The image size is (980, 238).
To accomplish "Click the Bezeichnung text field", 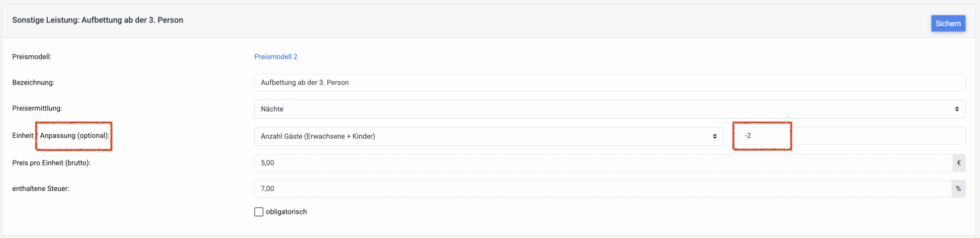I will (609, 83).
